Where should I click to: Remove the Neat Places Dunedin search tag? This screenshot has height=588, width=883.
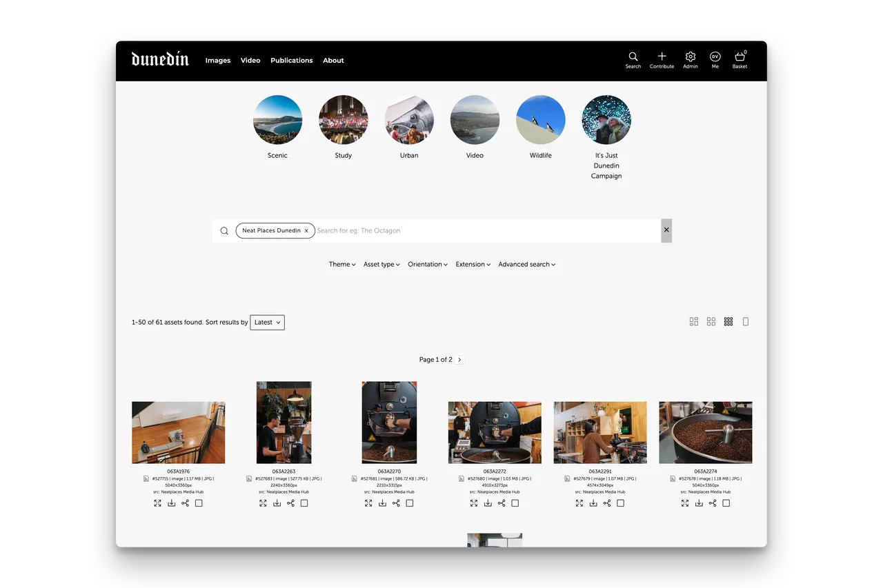[306, 231]
